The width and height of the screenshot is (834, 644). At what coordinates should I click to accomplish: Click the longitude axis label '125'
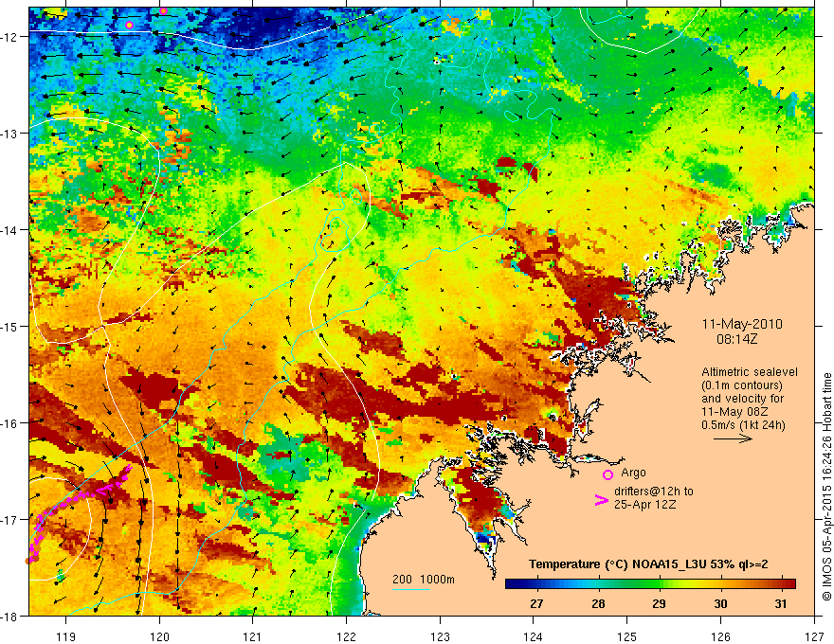[x=627, y=636]
